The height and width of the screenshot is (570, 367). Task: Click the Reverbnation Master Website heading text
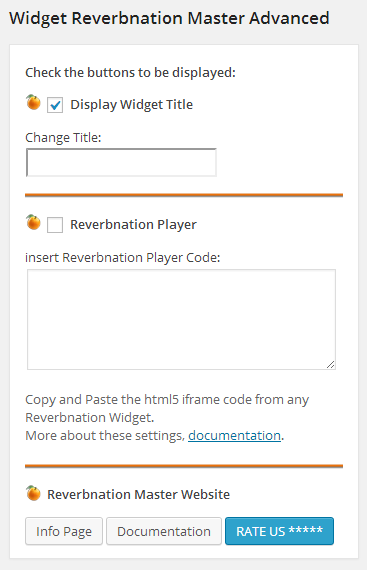click(x=138, y=494)
